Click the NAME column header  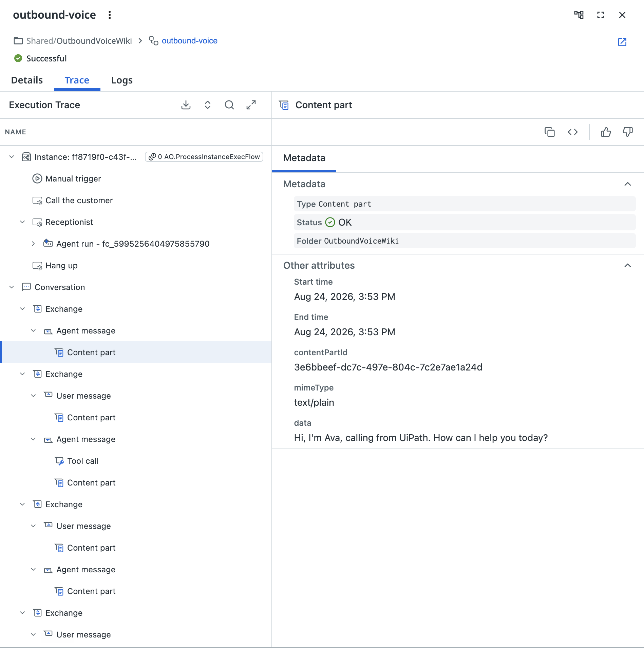(x=16, y=132)
